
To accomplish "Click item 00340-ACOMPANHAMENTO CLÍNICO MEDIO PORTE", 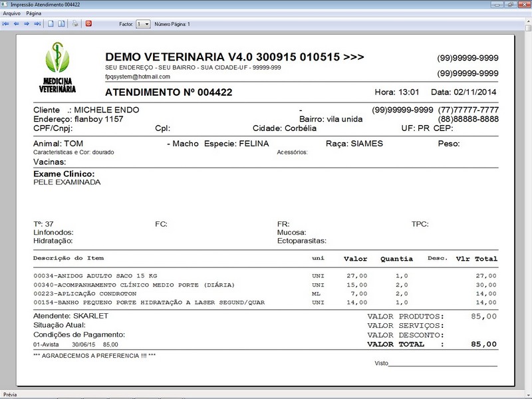I will click(134, 285).
